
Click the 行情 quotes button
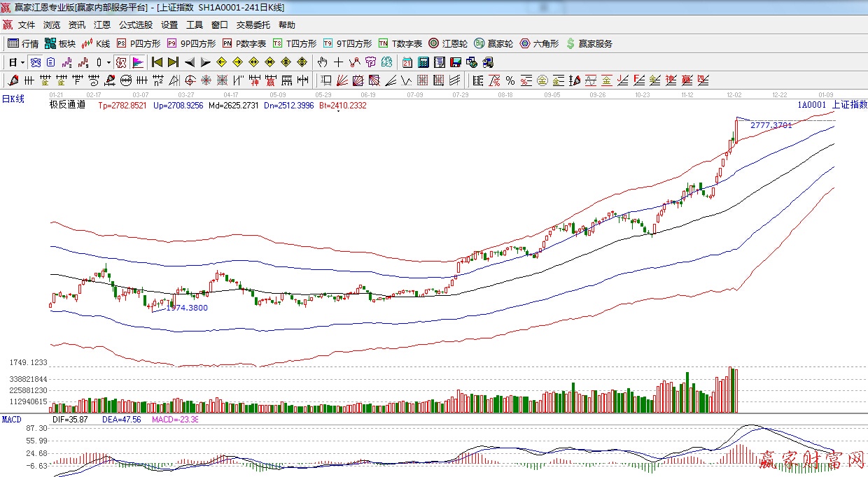23,43
